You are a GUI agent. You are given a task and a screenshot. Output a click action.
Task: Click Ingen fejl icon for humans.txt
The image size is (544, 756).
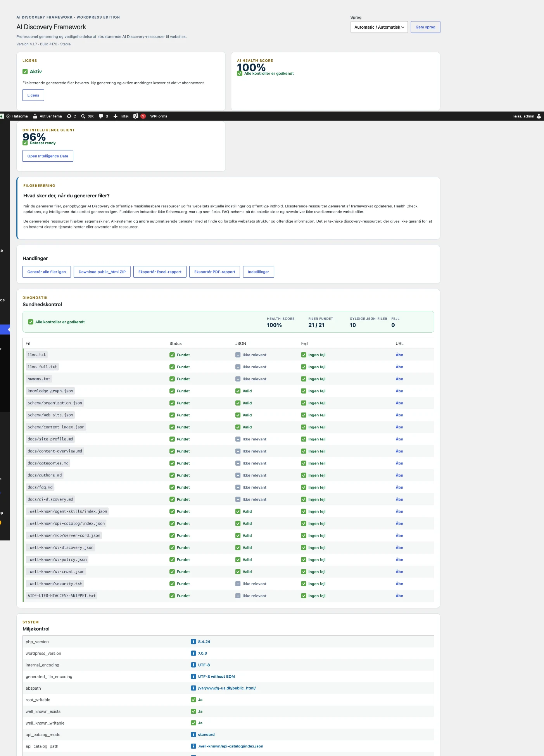click(x=304, y=379)
